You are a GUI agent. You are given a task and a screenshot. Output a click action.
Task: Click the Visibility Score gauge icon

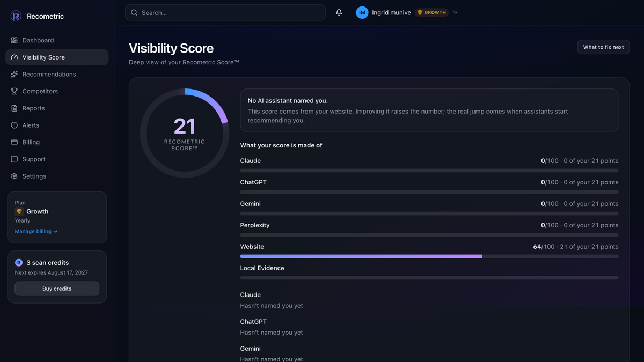click(14, 57)
